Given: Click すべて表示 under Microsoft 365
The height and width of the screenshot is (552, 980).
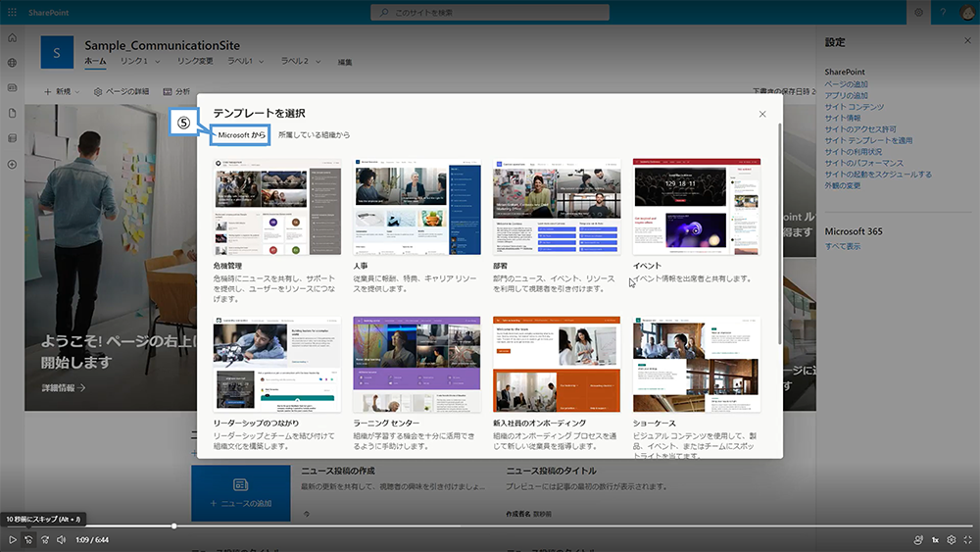Looking at the screenshot, I should click(x=842, y=246).
